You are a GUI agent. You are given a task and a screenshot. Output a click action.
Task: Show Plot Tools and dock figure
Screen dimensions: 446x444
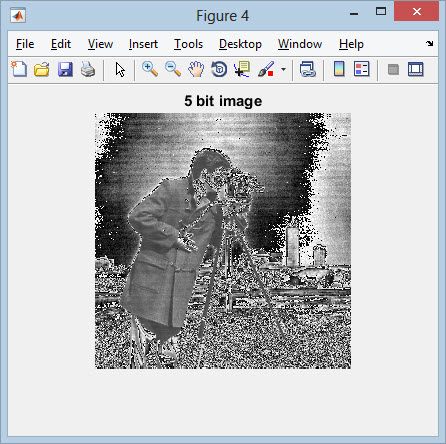416,69
